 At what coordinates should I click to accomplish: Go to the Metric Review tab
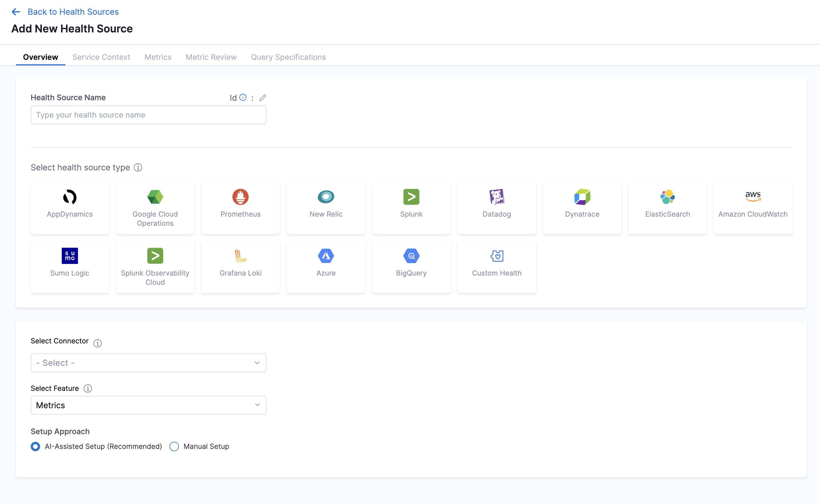point(211,57)
